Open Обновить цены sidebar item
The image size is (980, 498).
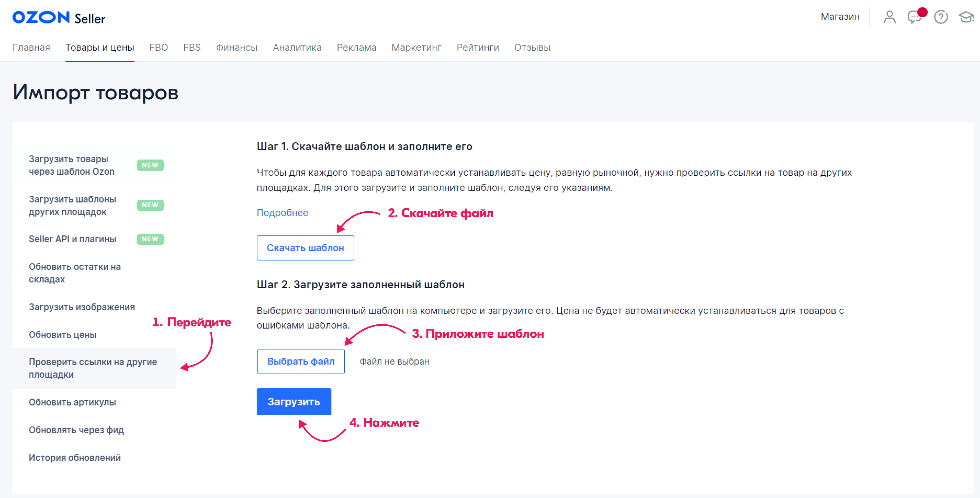point(63,335)
